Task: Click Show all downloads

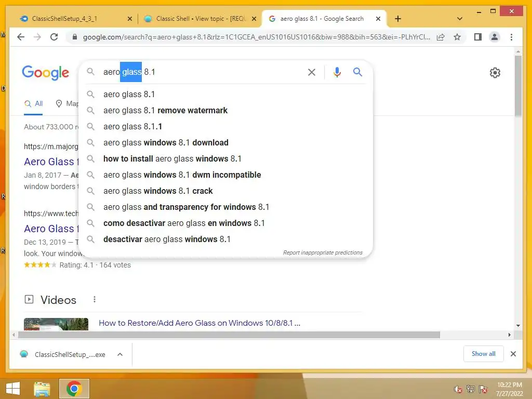Action: [x=484, y=354]
